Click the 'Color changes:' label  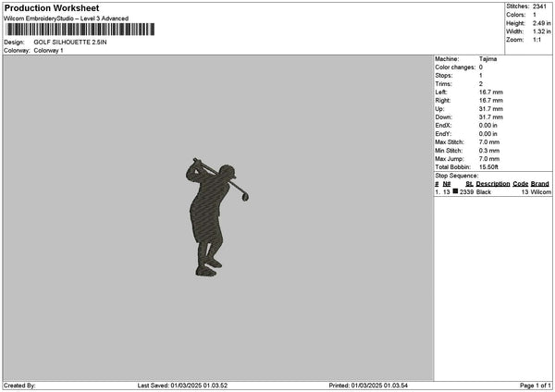[455, 67]
